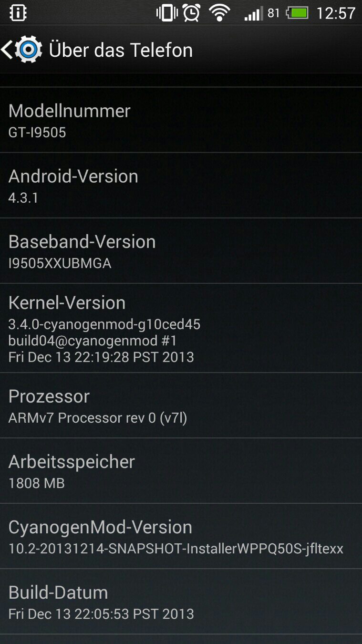Select the Modellnummer entry
The image size is (362, 644).
click(x=181, y=120)
